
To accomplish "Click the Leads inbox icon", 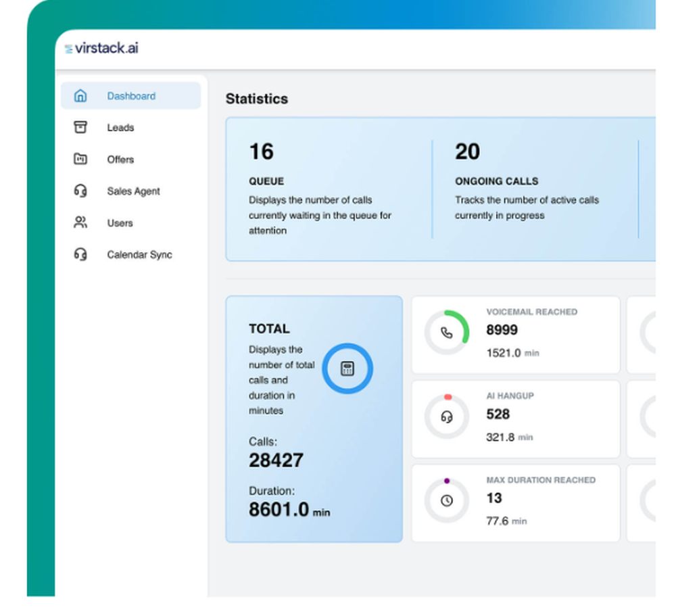I will click(x=80, y=127).
